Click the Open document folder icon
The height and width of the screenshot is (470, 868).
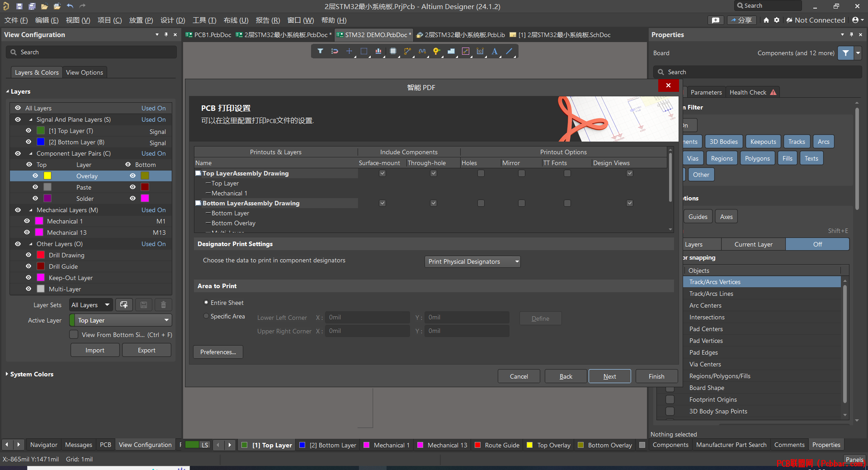tap(44, 6)
